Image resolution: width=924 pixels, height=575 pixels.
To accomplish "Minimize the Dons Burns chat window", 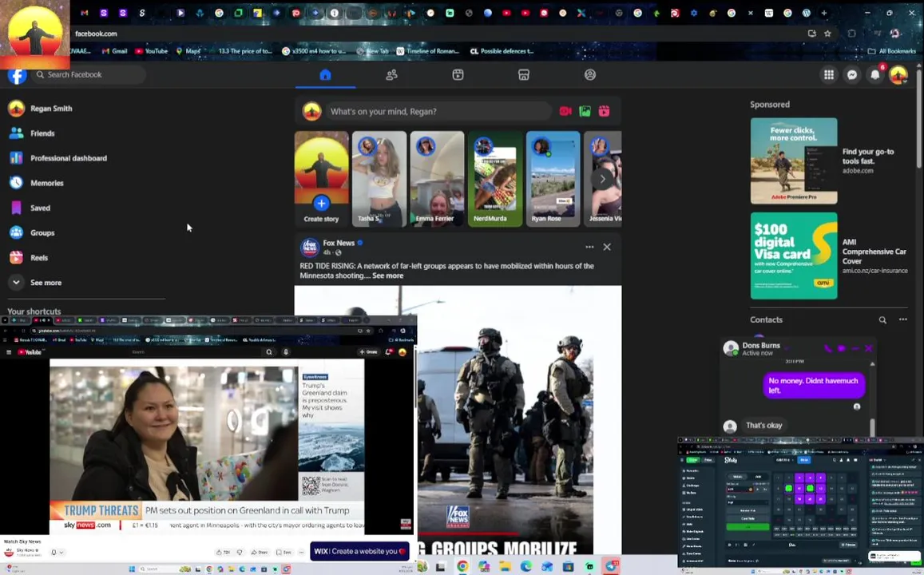I will [x=855, y=348].
